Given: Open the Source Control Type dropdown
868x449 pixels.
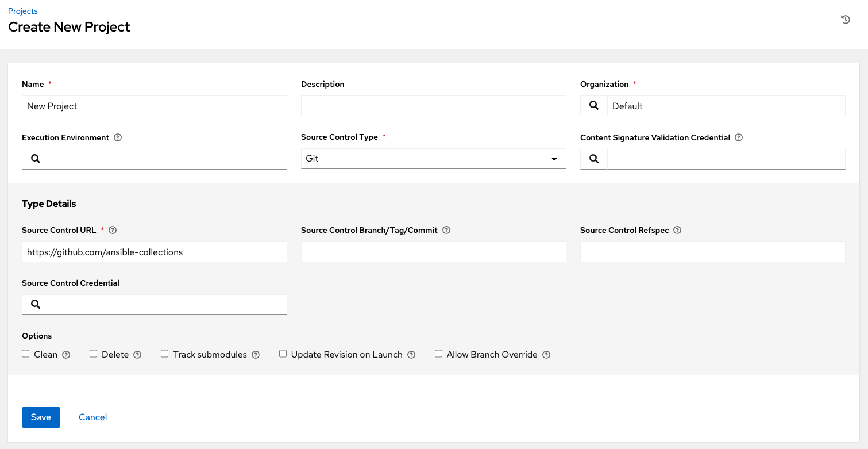Looking at the screenshot, I should coord(553,159).
